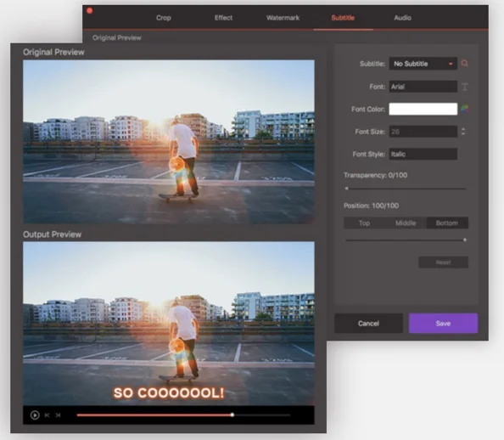Click the SO COOOOOOL! subtitle text
The height and width of the screenshot is (440, 504).
[x=169, y=392]
